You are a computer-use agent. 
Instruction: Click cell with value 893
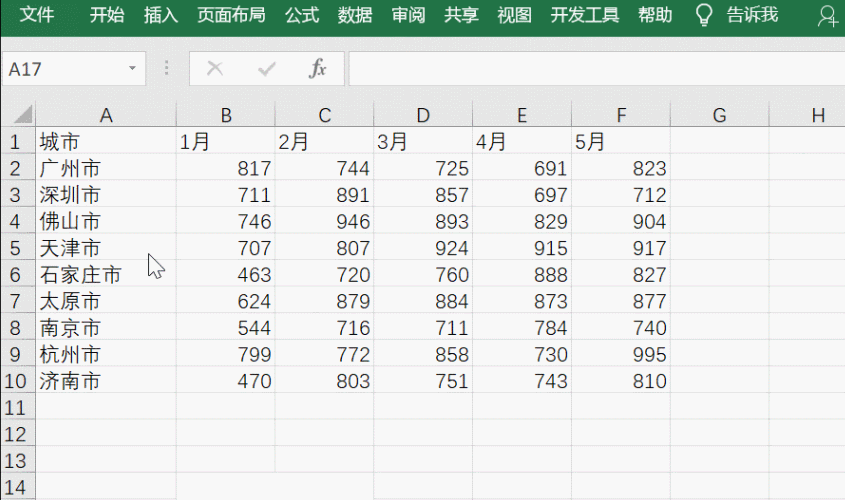(x=423, y=221)
